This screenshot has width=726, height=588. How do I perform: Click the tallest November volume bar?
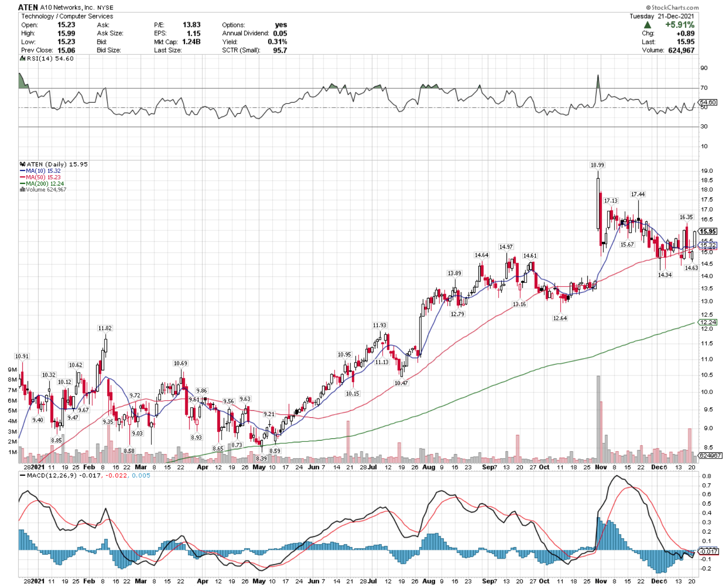point(598,419)
